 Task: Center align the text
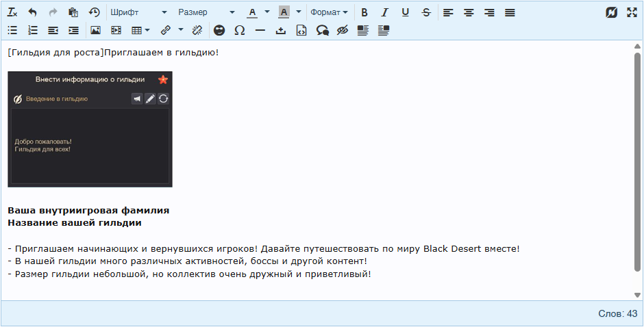(x=469, y=12)
